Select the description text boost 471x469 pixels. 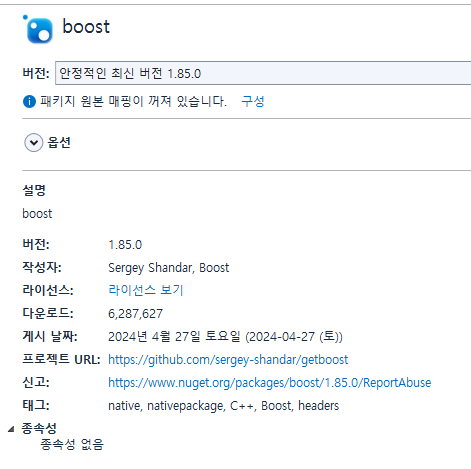(x=37, y=213)
